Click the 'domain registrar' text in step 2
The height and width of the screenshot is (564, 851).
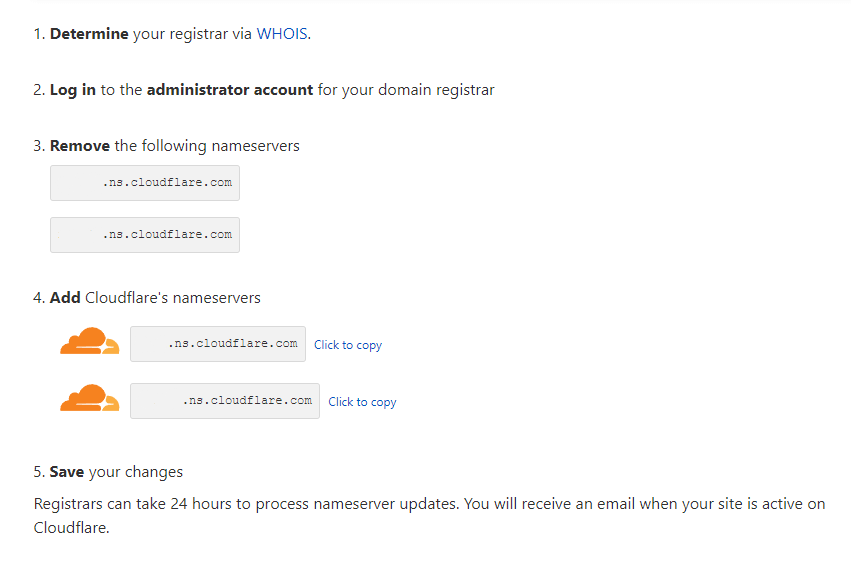pyautogui.click(x=436, y=90)
